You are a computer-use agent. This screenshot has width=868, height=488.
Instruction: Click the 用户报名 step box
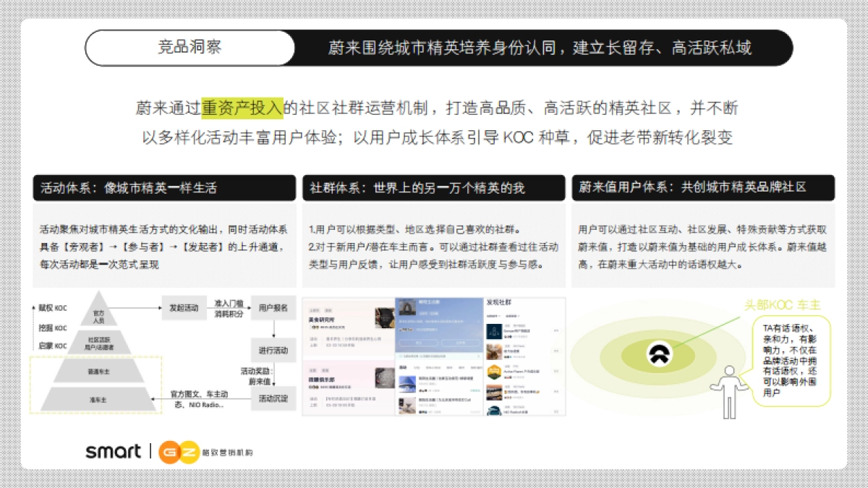pos(273,307)
